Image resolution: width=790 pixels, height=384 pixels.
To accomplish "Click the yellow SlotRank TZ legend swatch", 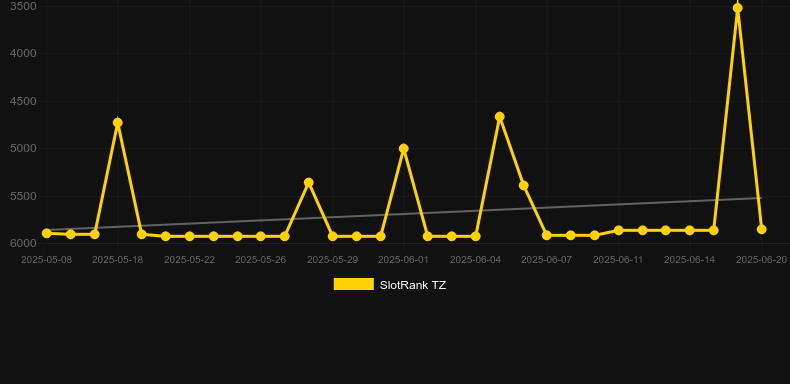I will coord(354,284).
